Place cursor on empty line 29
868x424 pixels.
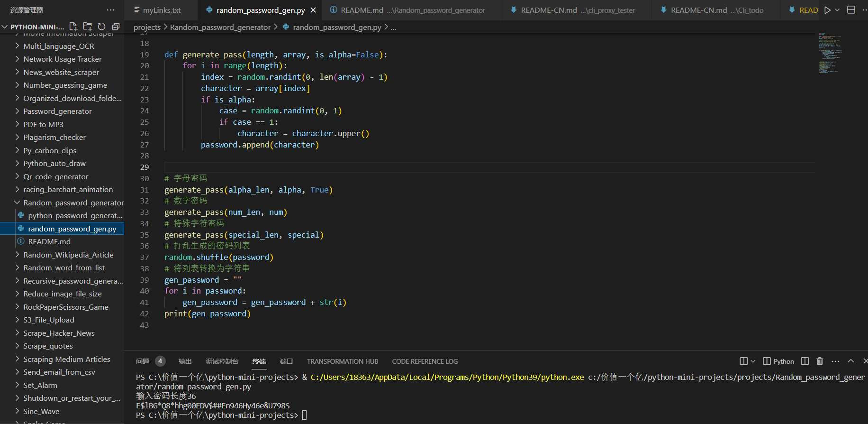click(x=489, y=167)
